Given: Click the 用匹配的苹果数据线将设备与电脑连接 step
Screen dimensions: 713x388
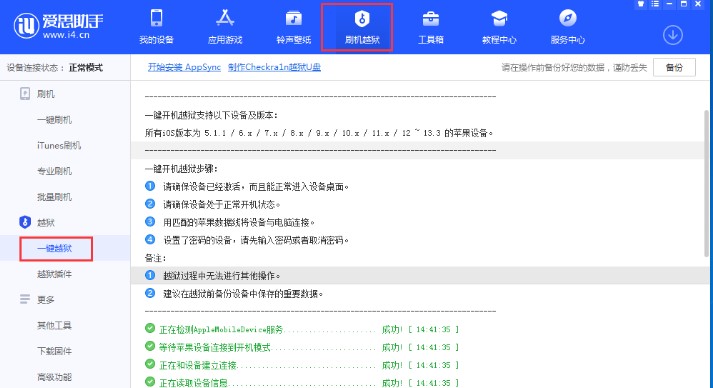Looking at the screenshot, I should pyautogui.click(x=239, y=222).
